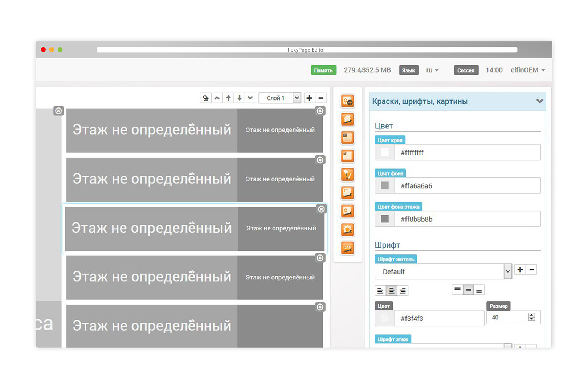Click the chevron-up button beside the eraser
The height and width of the screenshot is (392, 588).
coord(217,98)
